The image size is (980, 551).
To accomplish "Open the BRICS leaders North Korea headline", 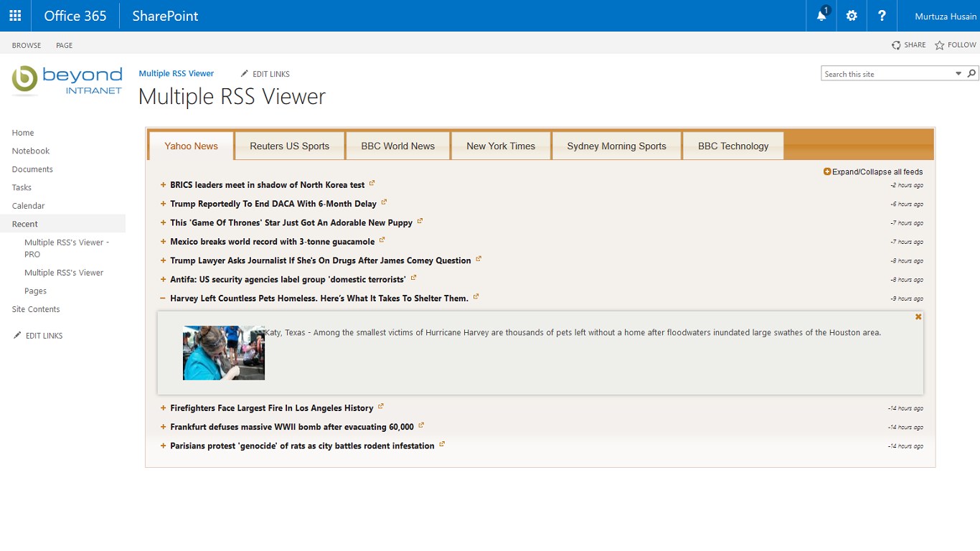I will pos(268,185).
